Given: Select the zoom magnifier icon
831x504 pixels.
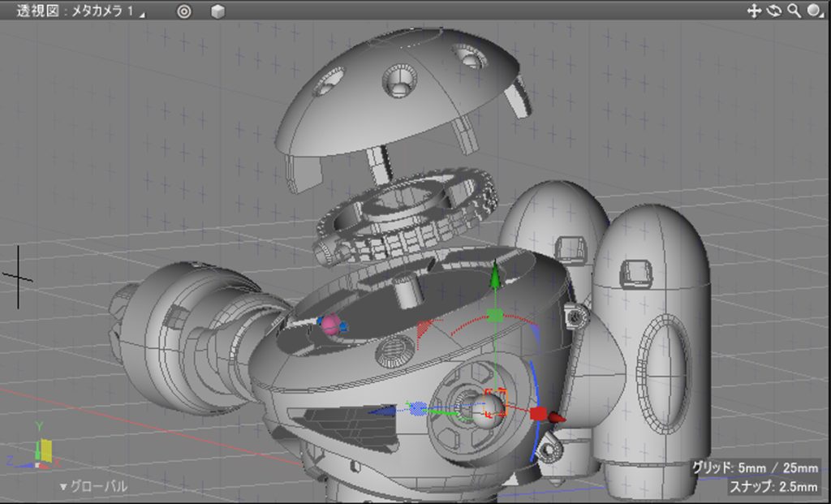Looking at the screenshot, I should coord(794,11).
